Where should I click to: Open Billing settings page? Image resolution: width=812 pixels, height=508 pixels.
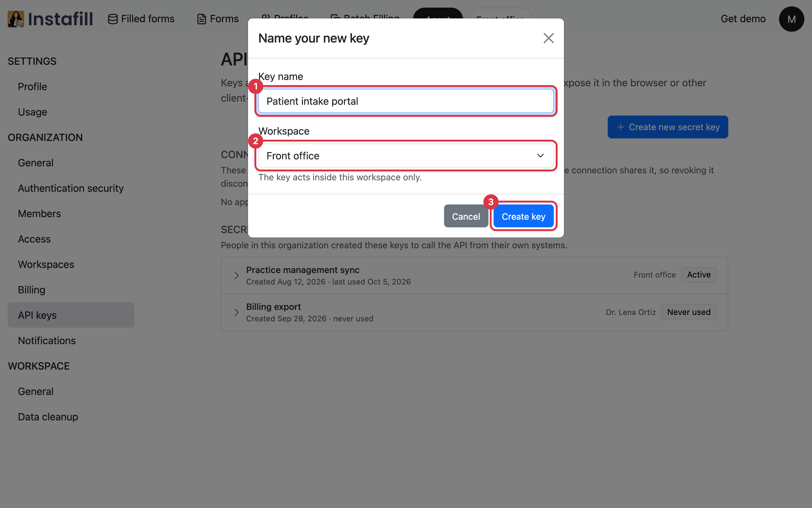click(71, 290)
